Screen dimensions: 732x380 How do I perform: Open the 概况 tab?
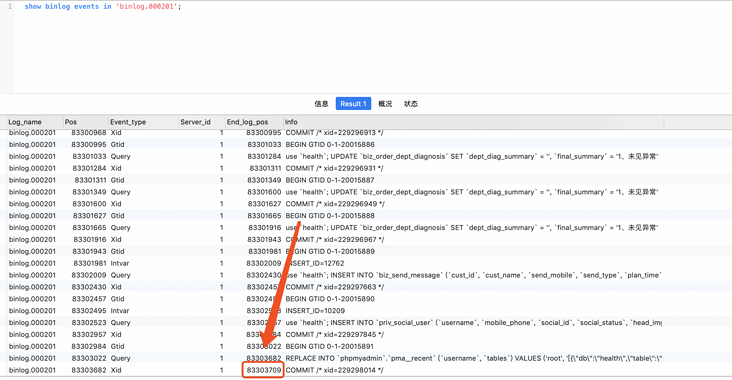pos(385,104)
